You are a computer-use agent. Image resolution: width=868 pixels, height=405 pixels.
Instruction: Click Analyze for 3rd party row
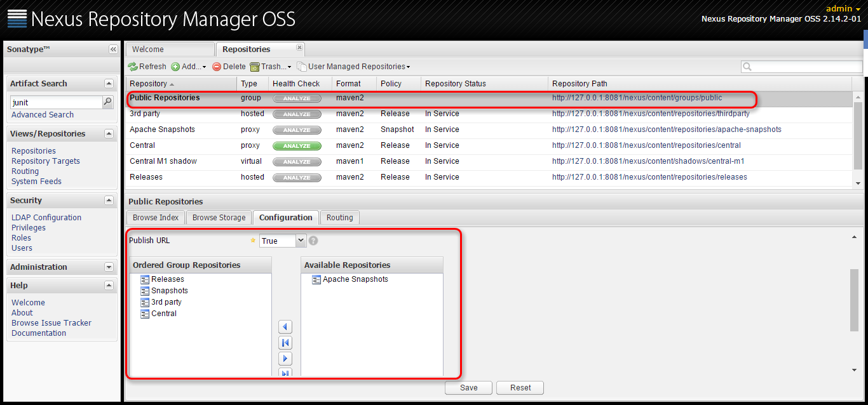tap(297, 114)
